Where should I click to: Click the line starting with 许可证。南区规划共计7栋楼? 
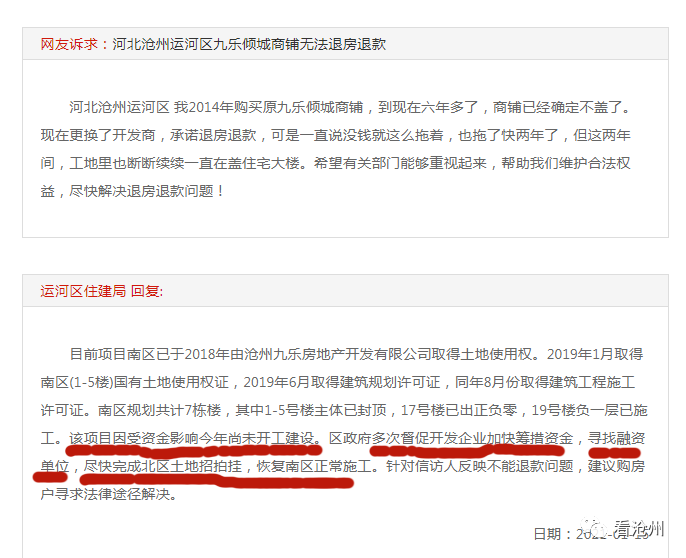point(344,410)
